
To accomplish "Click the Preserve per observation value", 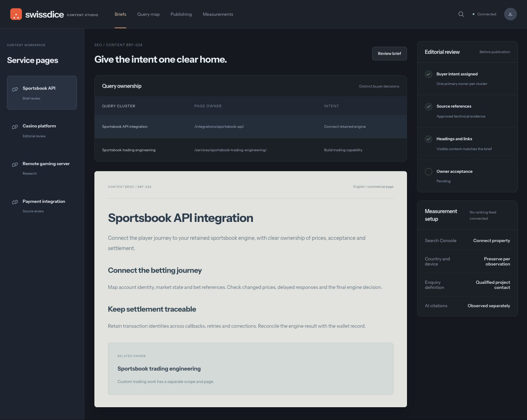I will (497, 261).
